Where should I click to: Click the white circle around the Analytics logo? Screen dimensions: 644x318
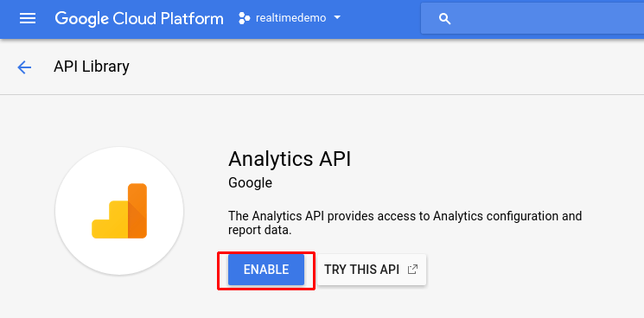click(x=119, y=211)
